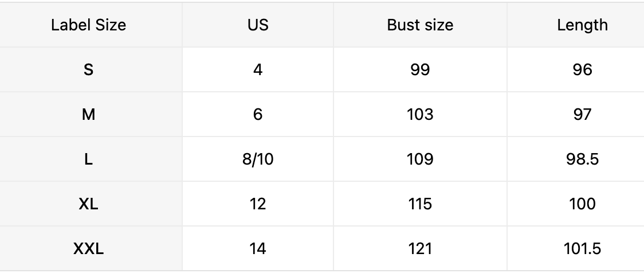Select the US size 12 cell
Viewport: 644px width, 273px height.
pyautogui.click(x=258, y=204)
